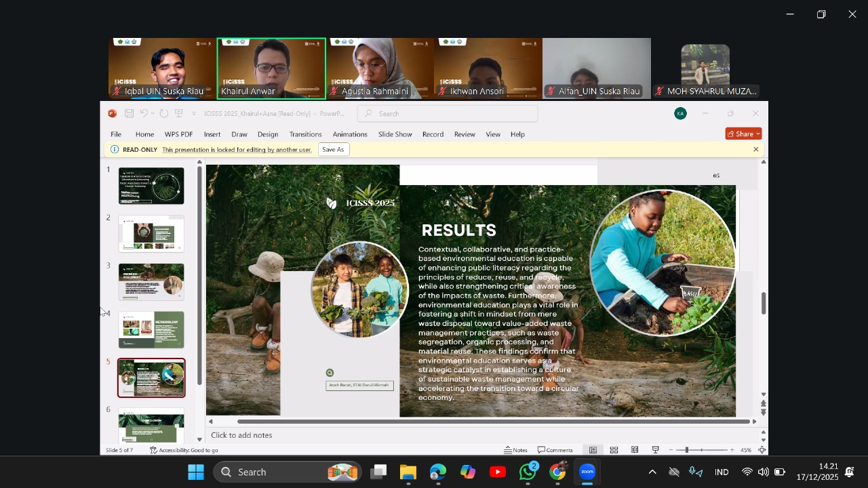
Task: Toggle the Comments pane
Action: point(555,450)
